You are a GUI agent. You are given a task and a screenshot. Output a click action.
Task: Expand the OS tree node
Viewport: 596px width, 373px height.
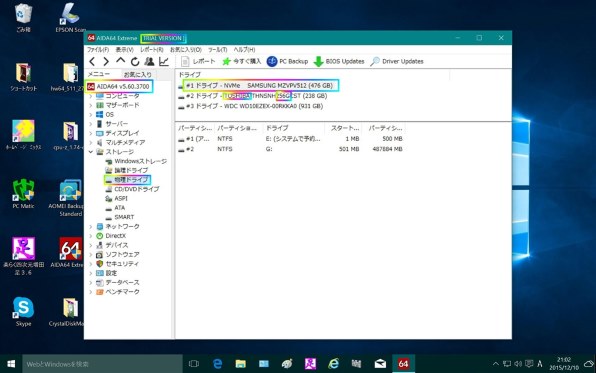90,114
